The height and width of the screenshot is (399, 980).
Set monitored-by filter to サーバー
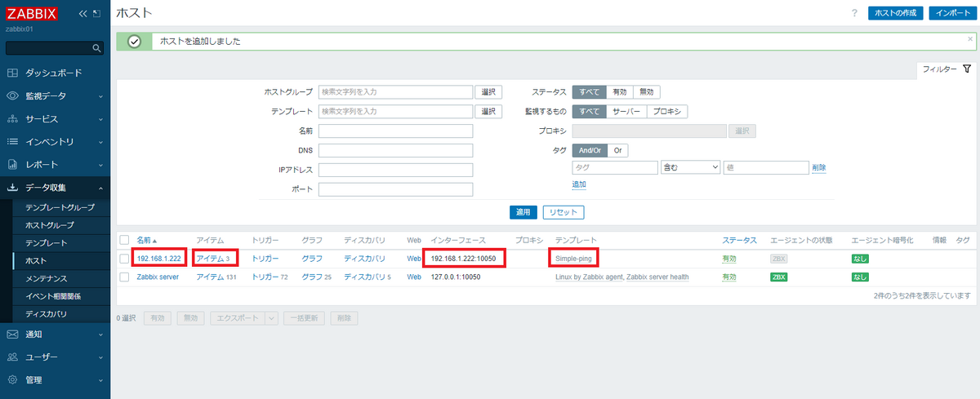[626, 112]
